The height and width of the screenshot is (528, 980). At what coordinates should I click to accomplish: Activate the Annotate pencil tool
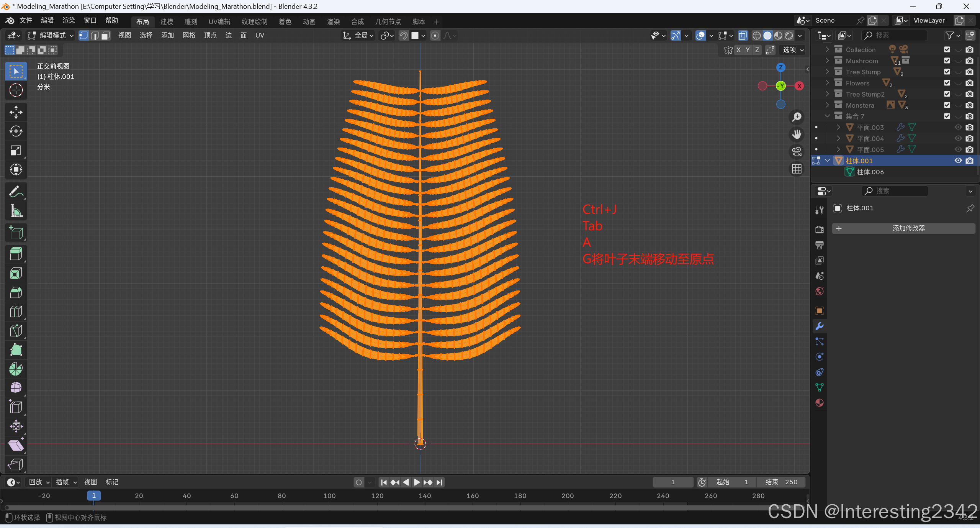[16, 192]
